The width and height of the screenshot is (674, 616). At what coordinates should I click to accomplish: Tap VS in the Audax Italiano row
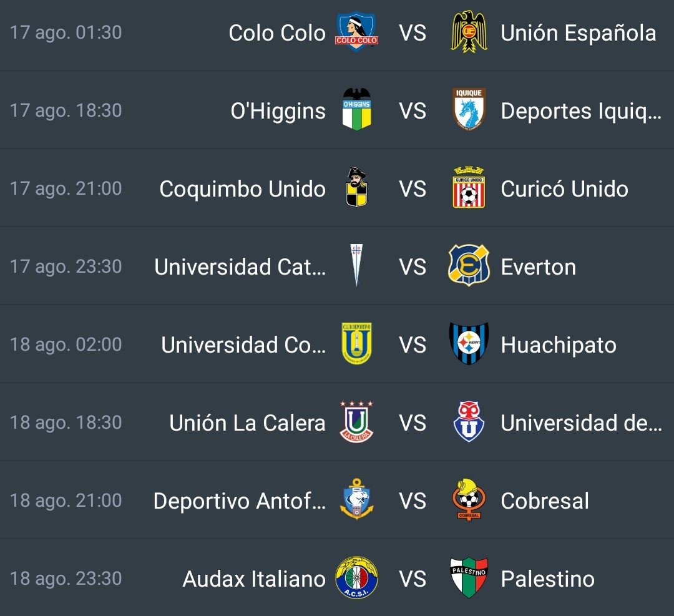[x=413, y=579]
